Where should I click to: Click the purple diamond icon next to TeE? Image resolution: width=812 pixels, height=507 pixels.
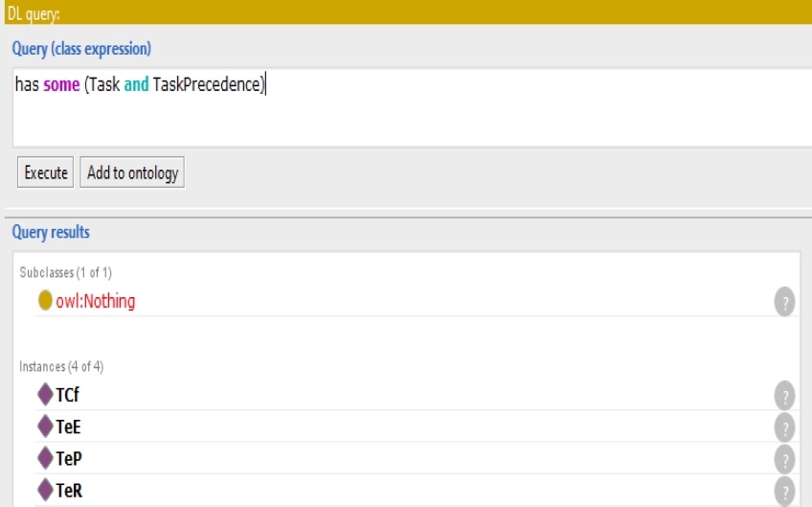tap(45, 426)
